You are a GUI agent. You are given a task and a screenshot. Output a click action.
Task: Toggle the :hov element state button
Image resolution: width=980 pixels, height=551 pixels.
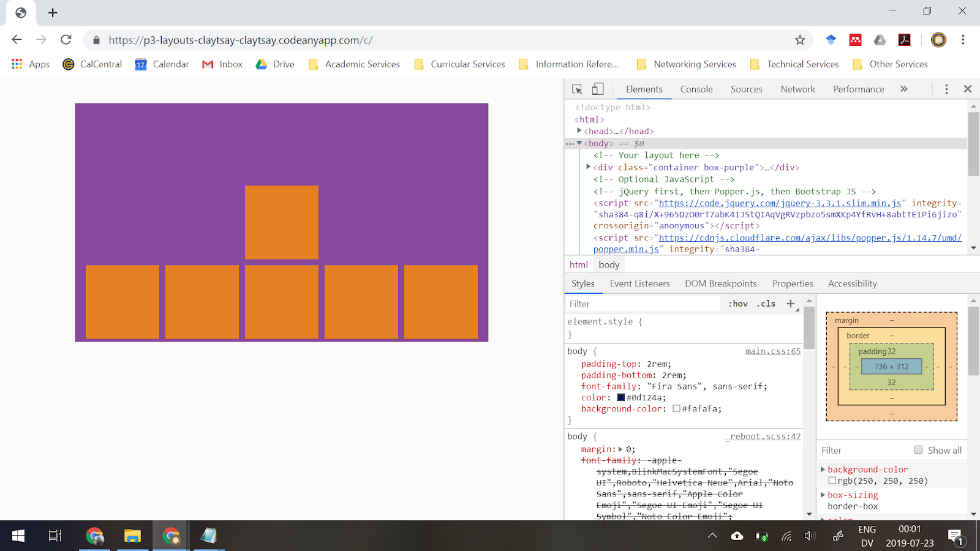[738, 304]
